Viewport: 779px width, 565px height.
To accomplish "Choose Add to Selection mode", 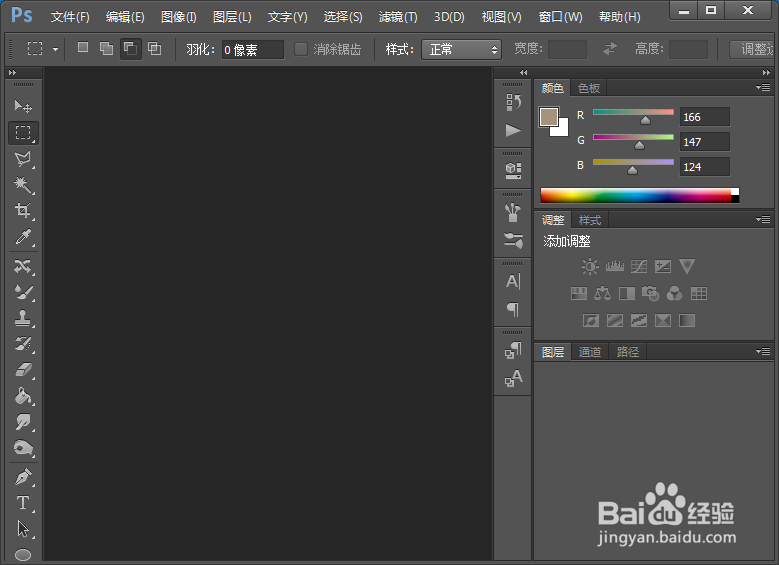I will [x=106, y=48].
